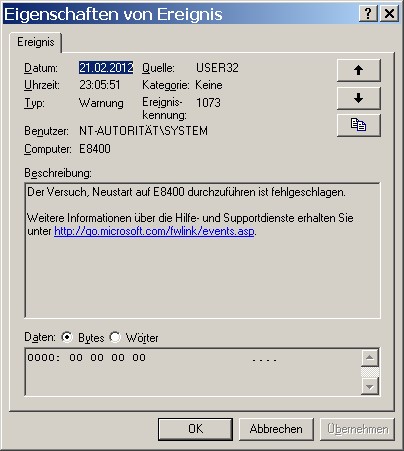Click the event ID value 1073
This screenshot has height=451, width=404.
208,103
